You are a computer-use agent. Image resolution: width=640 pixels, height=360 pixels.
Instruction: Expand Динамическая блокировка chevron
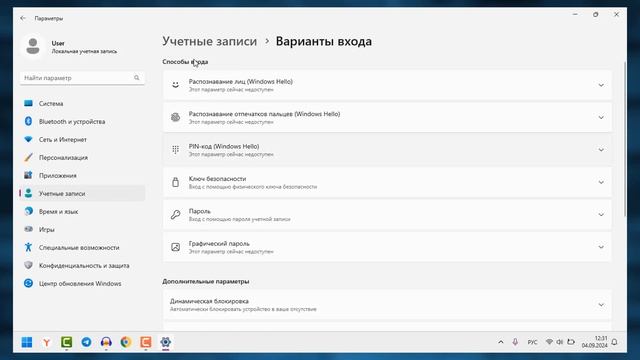(x=601, y=305)
